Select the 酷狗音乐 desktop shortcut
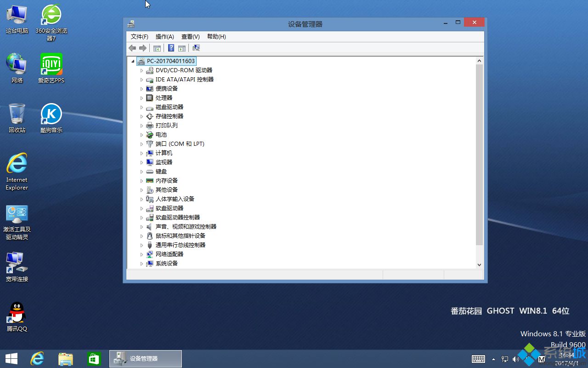The image size is (588, 368). pos(51,118)
